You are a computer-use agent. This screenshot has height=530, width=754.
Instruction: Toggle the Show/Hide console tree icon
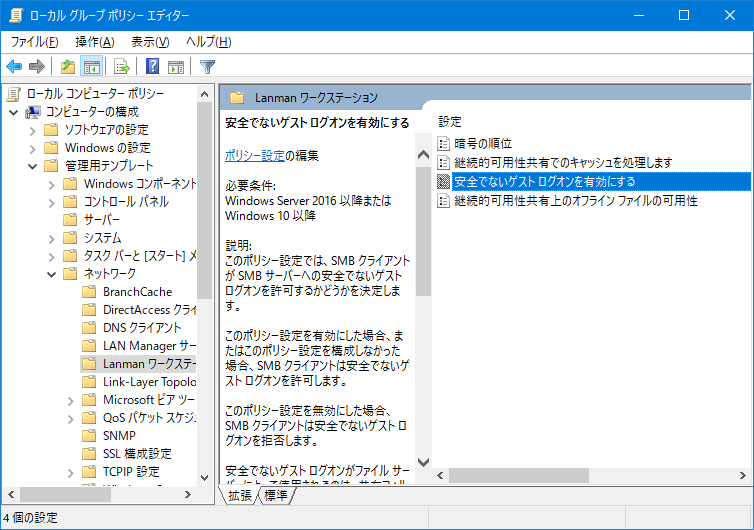coord(91,66)
